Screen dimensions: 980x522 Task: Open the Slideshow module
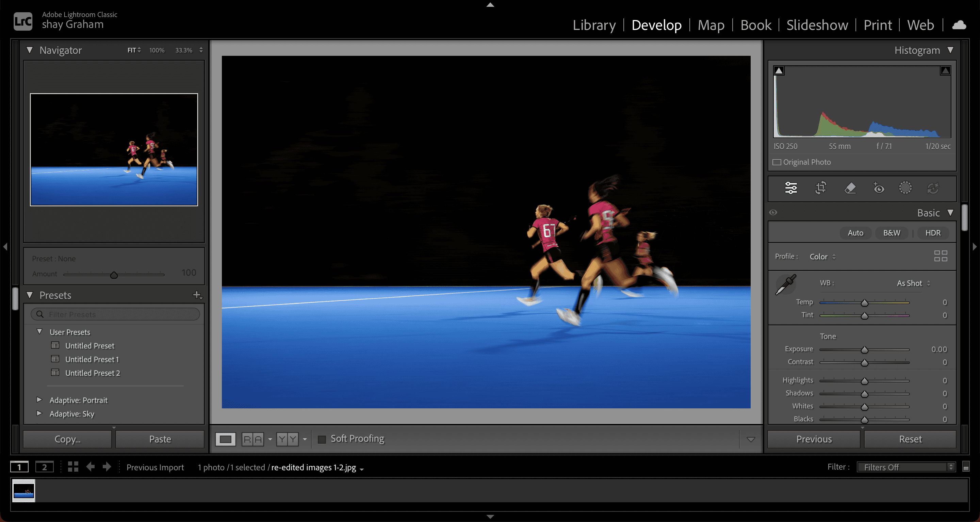coord(817,25)
